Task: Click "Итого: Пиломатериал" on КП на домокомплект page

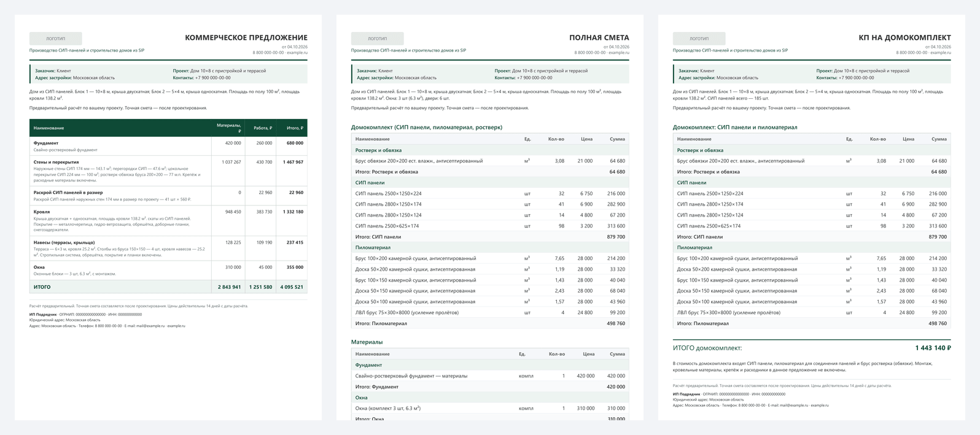Action: (703, 323)
